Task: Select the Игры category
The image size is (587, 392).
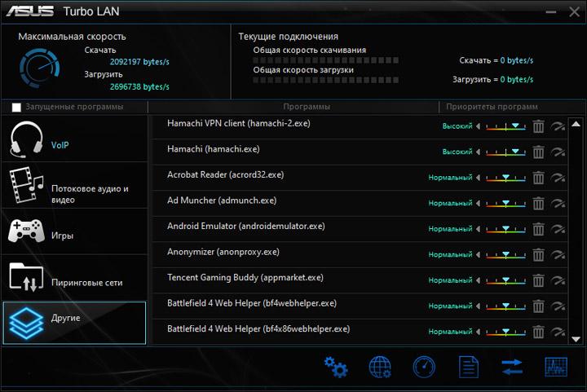Action: (74, 231)
